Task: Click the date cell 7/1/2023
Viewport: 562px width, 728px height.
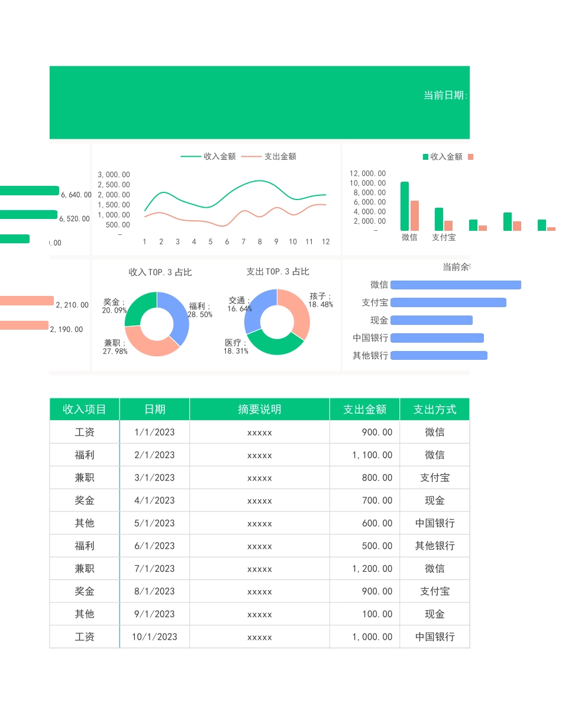Action: pos(154,568)
